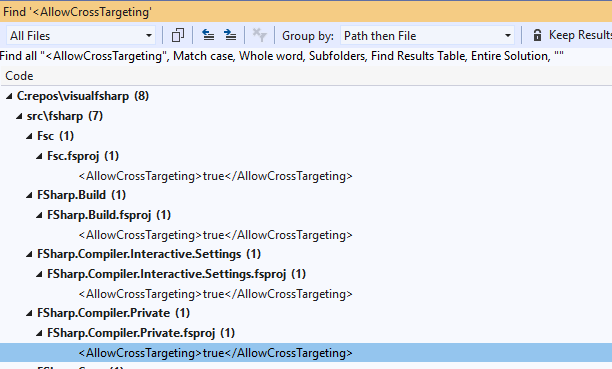Open the All Files scope dropdown

81,36
